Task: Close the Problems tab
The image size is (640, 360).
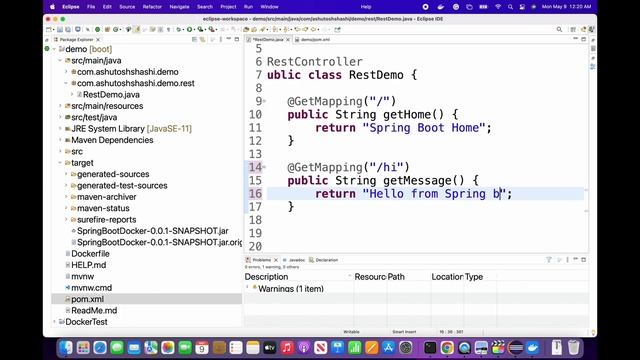Action: 276,260
